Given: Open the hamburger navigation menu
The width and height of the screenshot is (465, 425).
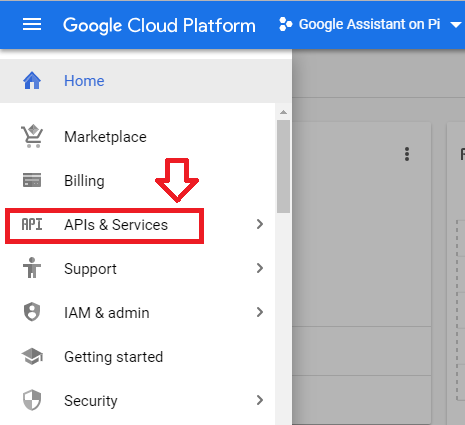Looking at the screenshot, I should [32, 24].
